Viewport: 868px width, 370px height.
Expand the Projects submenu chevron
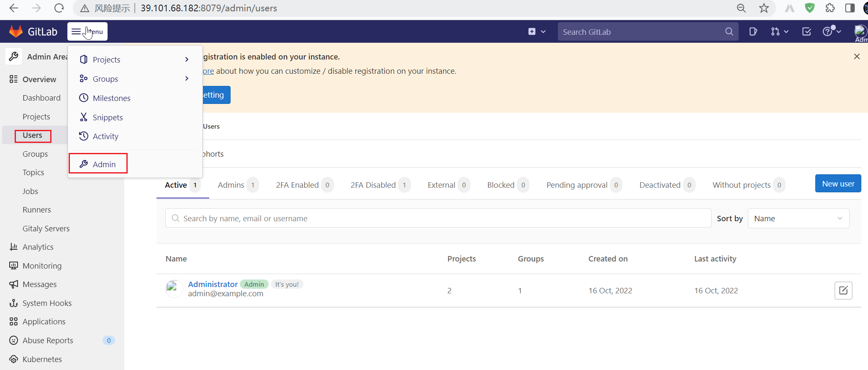pyautogui.click(x=187, y=60)
